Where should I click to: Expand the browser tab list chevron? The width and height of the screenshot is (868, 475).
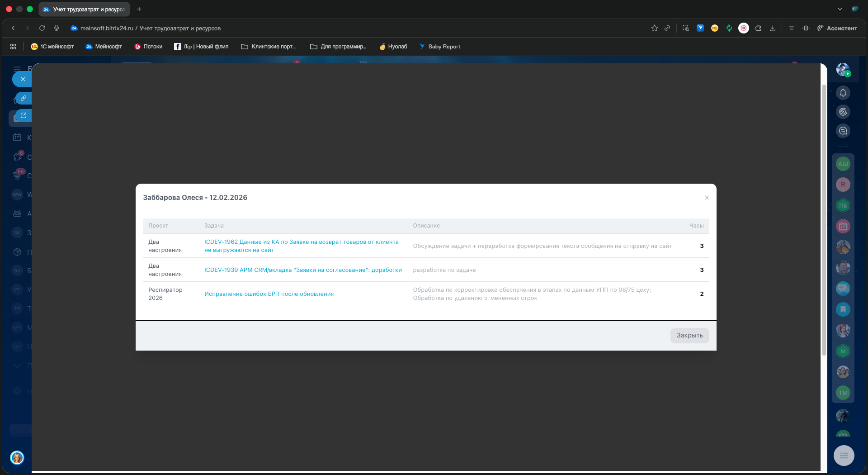pyautogui.click(x=840, y=9)
